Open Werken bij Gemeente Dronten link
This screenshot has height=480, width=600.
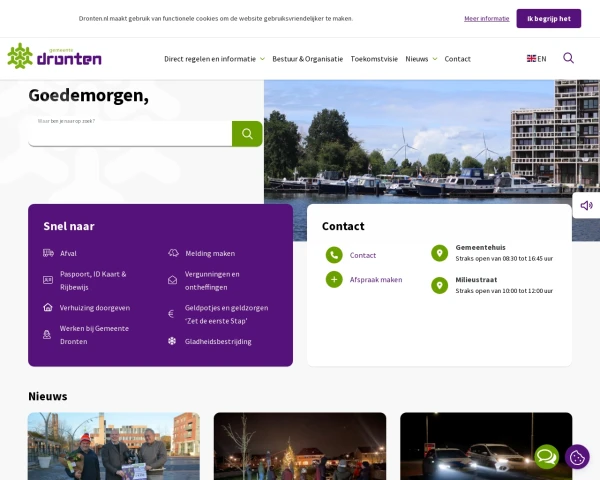94,335
